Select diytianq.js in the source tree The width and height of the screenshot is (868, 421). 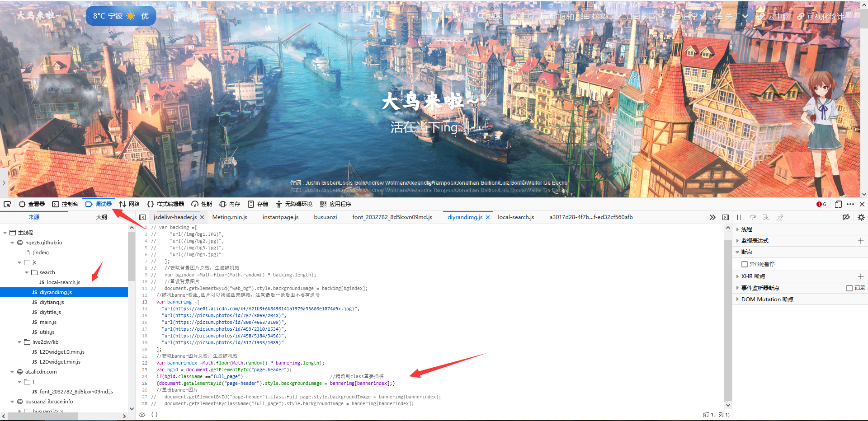pos(52,302)
